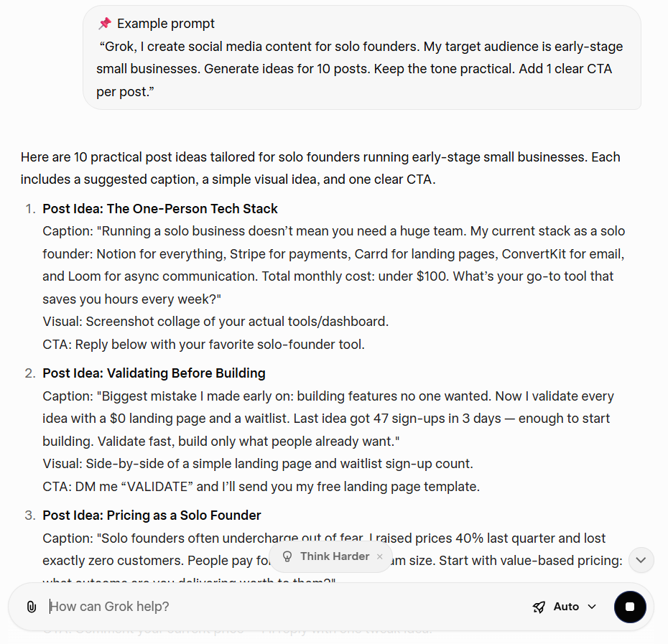Click the small x icon on Think Harder
The width and height of the screenshot is (668, 644).
[379, 556]
